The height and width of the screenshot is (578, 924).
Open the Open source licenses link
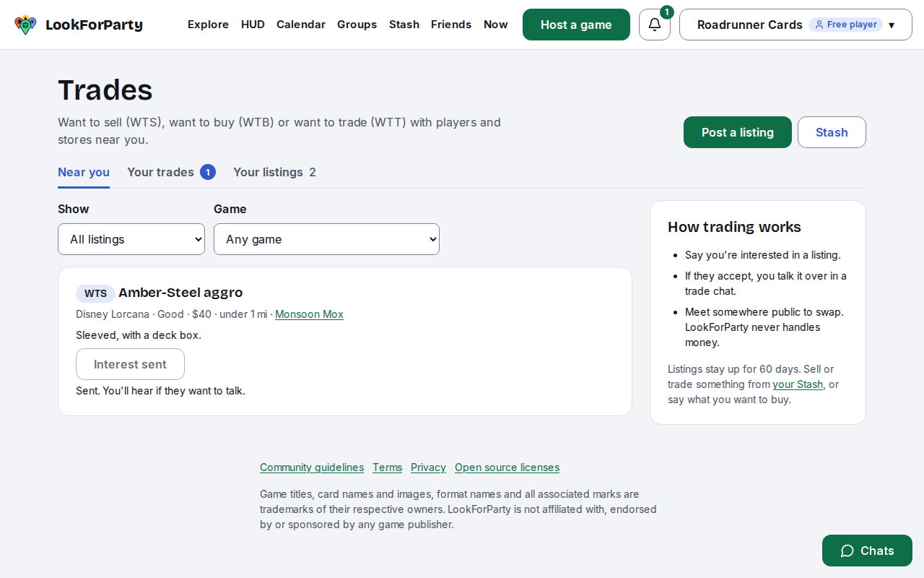[x=507, y=467]
